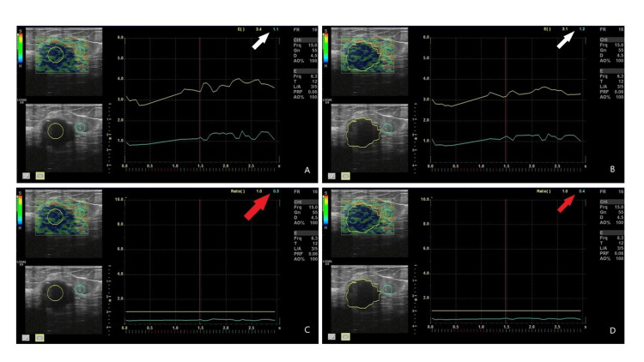Viewport: 644px width, 362px height.
Task: Click the 'L/A 3/5' row in panel D
Action: pyautogui.click(x=611, y=248)
